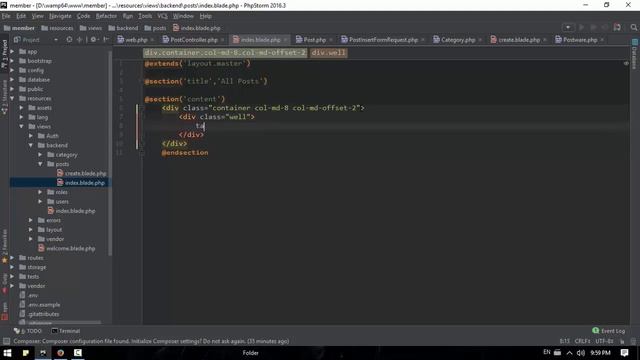Image resolution: width=640 pixels, height=360 pixels.
Task: Click the backend breadcrumb in navigation bar
Action: pyautogui.click(x=123, y=28)
